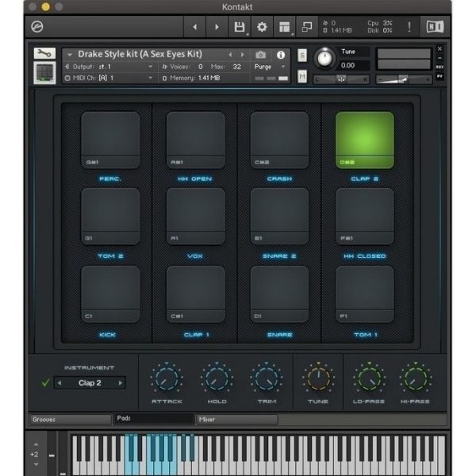Click the TRIM knob
The width and height of the screenshot is (476, 476).
[x=267, y=378]
